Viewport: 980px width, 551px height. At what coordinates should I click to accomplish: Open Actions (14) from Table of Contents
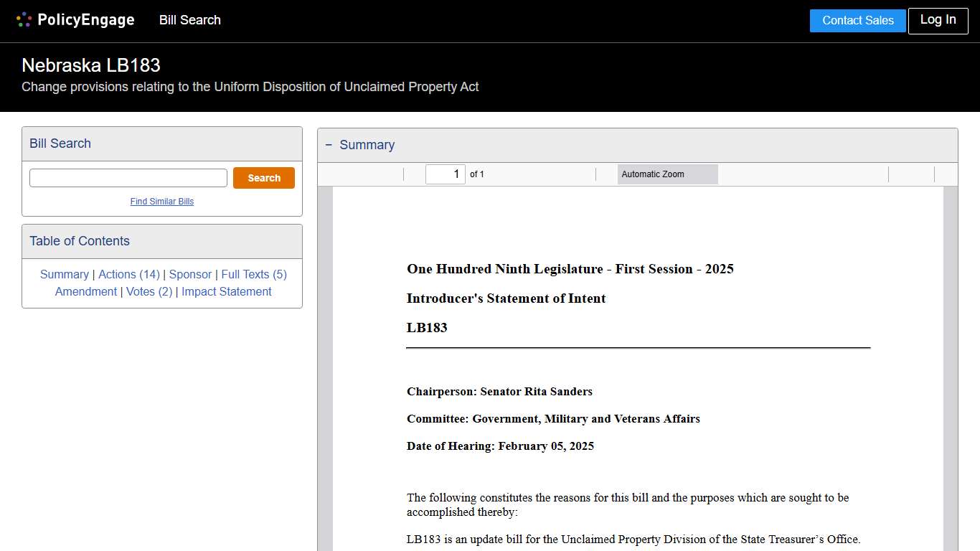pos(129,274)
